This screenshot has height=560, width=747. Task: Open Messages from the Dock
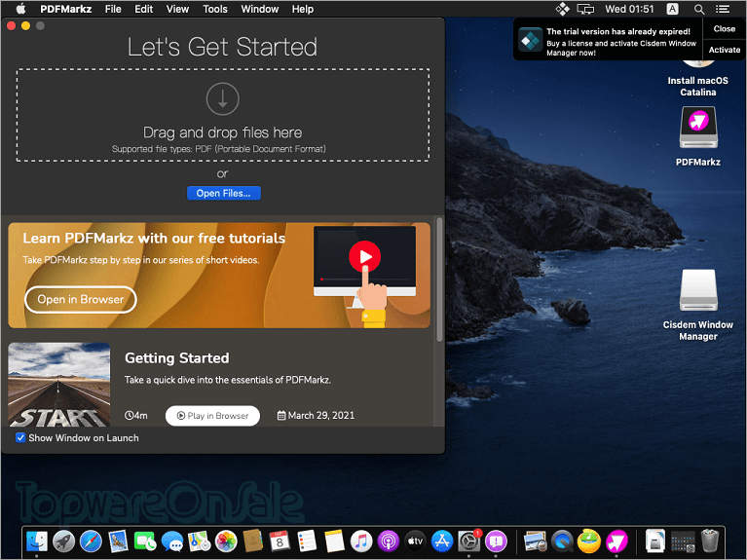tap(172, 541)
